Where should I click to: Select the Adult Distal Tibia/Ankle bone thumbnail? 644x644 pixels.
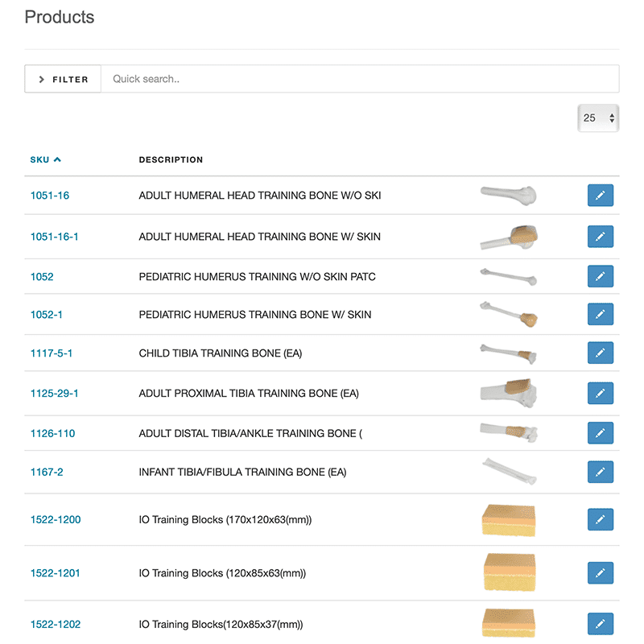pos(508,432)
